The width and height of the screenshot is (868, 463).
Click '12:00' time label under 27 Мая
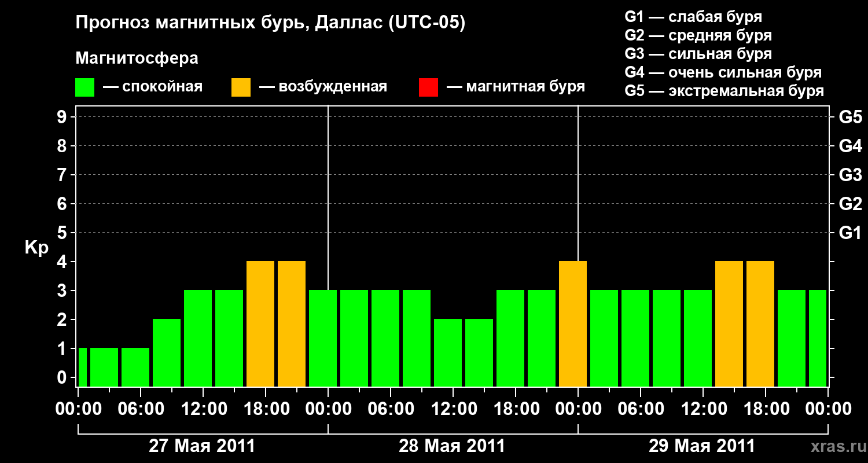tap(205, 409)
